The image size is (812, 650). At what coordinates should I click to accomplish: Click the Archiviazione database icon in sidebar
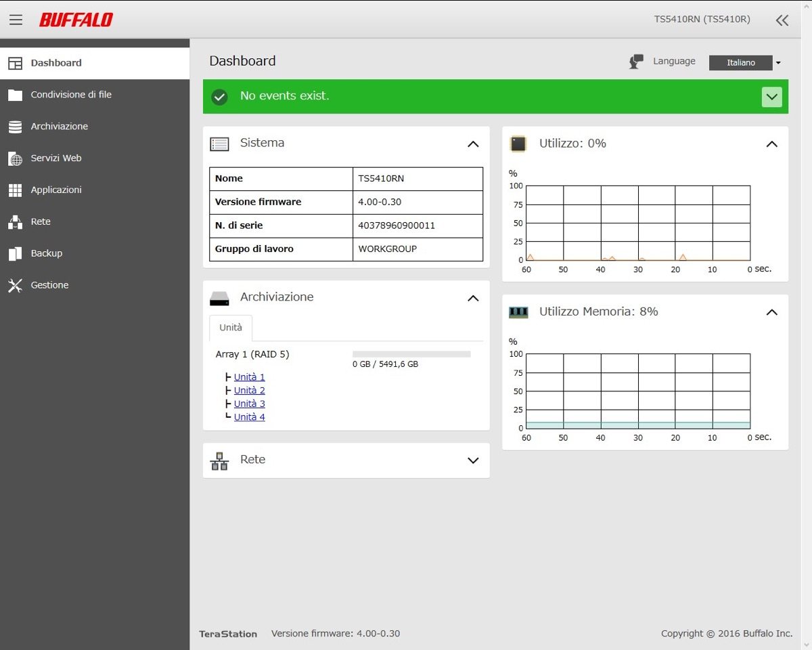click(16, 127)
